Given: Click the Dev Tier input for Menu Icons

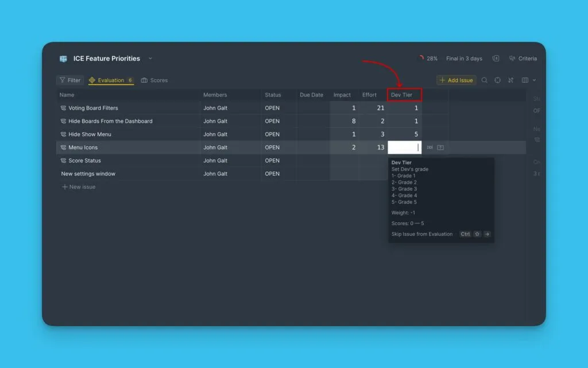Looking at the screenshot, I should click(x=404, y=148).
